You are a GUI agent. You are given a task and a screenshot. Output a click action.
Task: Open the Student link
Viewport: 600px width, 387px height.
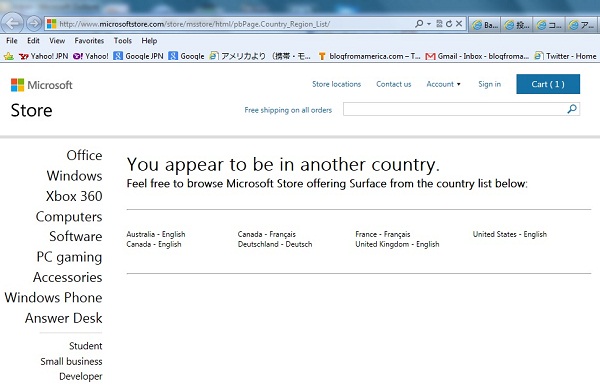[x=85, y=346]
